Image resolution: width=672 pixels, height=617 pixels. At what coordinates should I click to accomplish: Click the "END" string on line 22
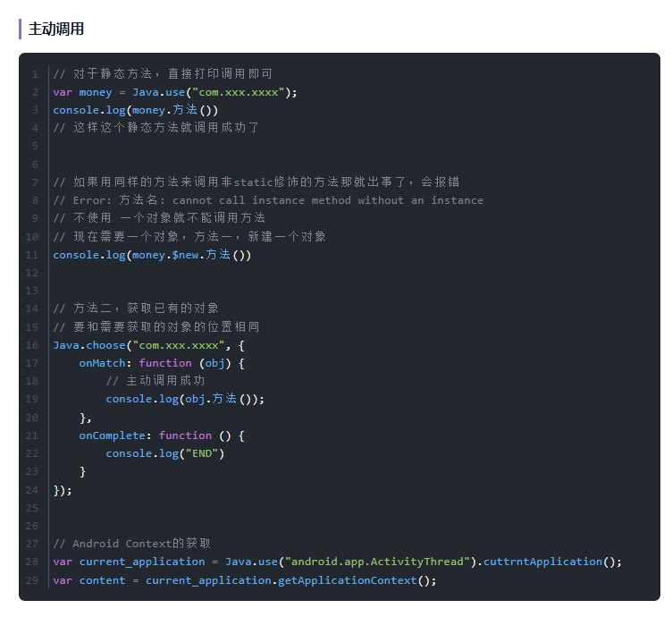tap(202, 453)
